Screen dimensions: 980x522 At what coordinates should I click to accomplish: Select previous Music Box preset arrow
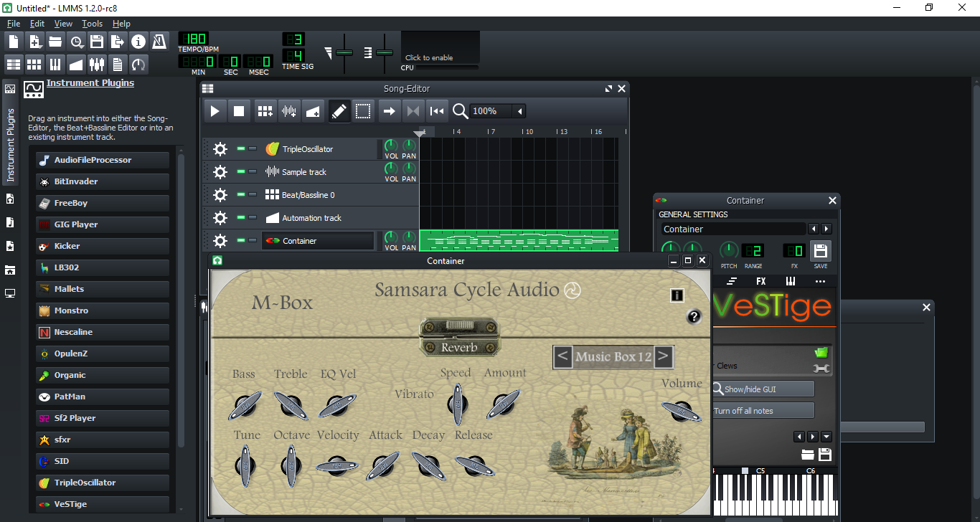(x=563, y=356)
